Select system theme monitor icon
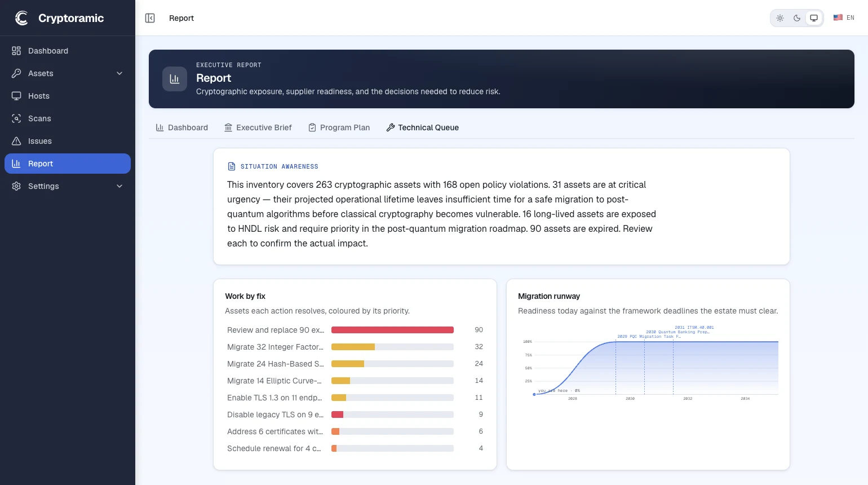The height and width of the screenshot is (485, 868). [814, 18]
